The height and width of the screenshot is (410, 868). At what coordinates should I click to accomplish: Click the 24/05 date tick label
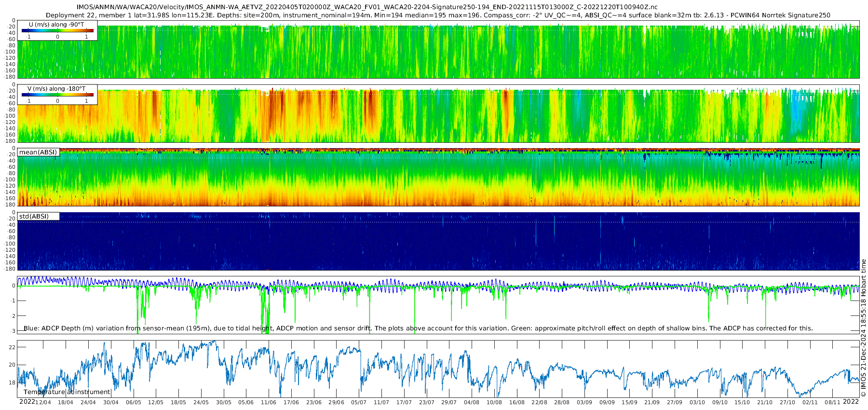tap(201, 402)
